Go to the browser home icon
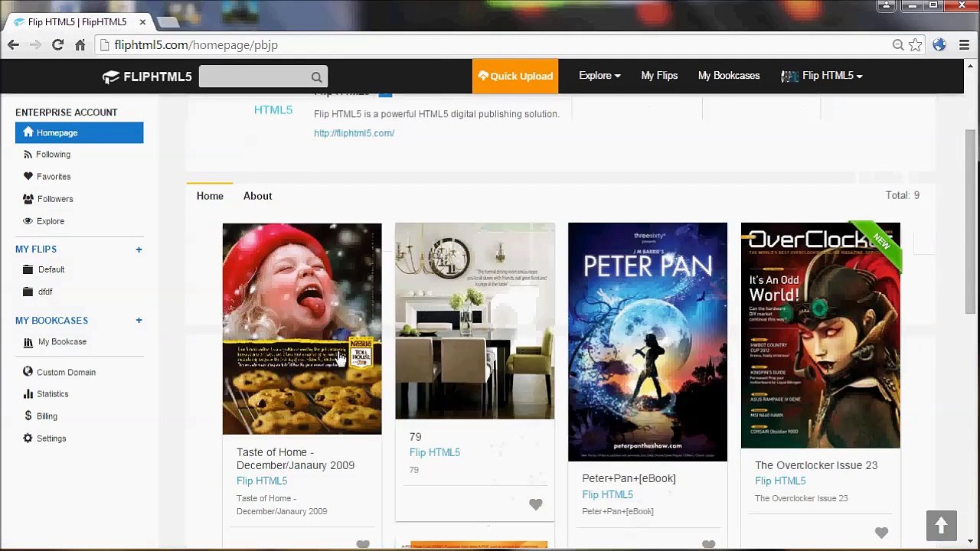Screen dimensions: 980x551 pyautogui.click(x=80, y=45)
